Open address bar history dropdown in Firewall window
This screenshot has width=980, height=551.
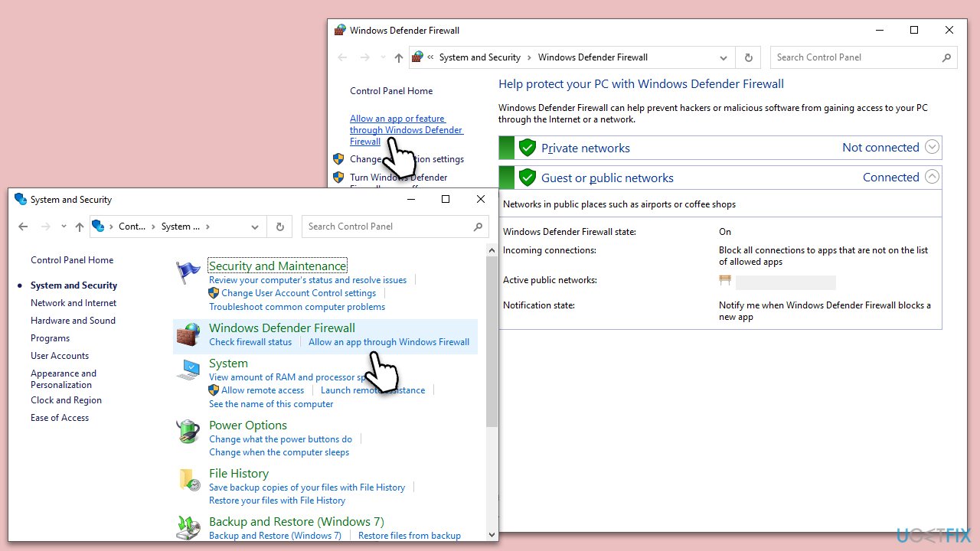pos(724,57)
